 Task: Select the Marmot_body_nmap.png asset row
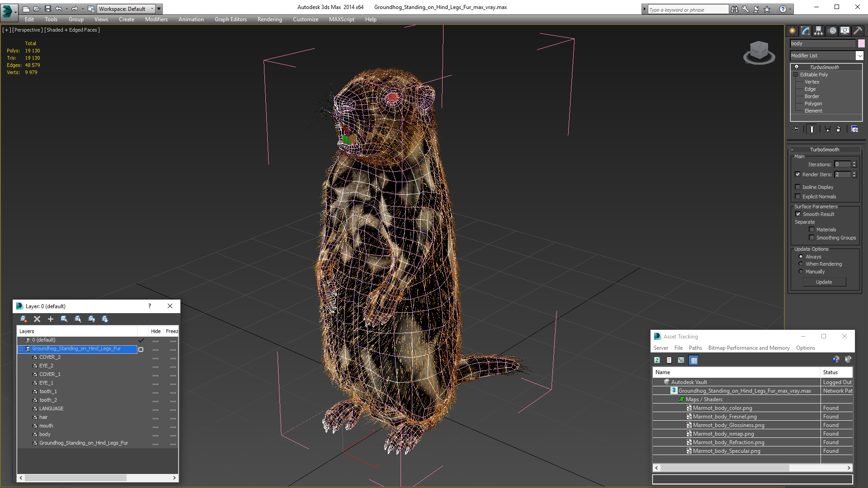pyautogui.click(x=723, y=434)
